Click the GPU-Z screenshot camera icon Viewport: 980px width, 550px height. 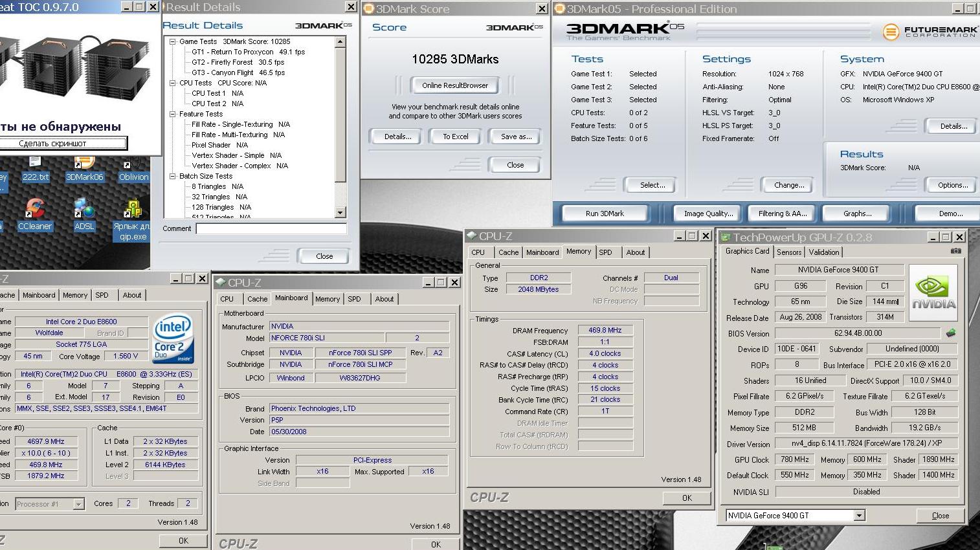(x=955, y=251)
